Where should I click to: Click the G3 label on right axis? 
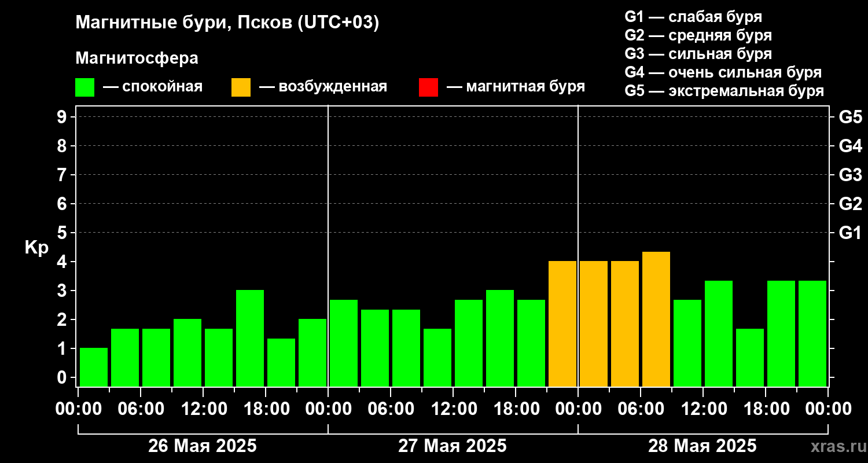point(850,175)
